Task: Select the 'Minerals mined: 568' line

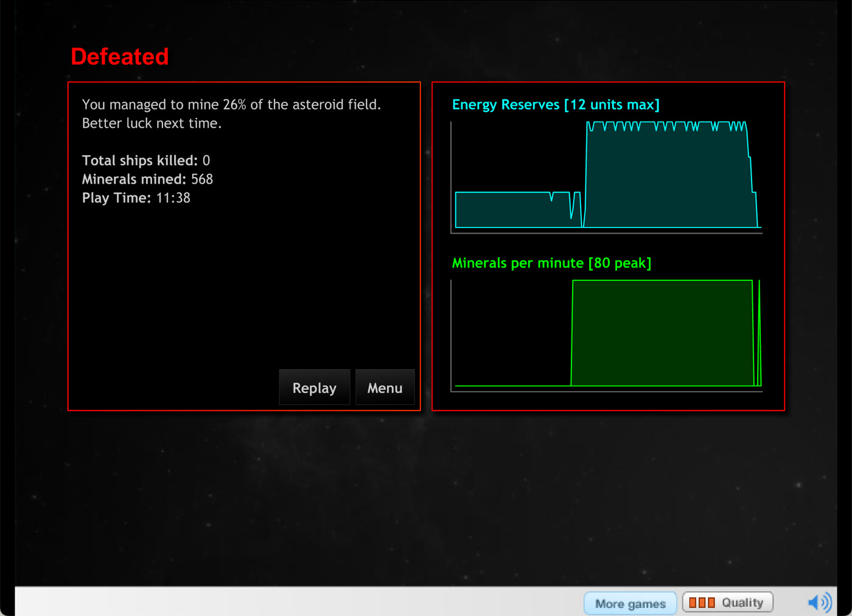Action: [x=147, y=179]
